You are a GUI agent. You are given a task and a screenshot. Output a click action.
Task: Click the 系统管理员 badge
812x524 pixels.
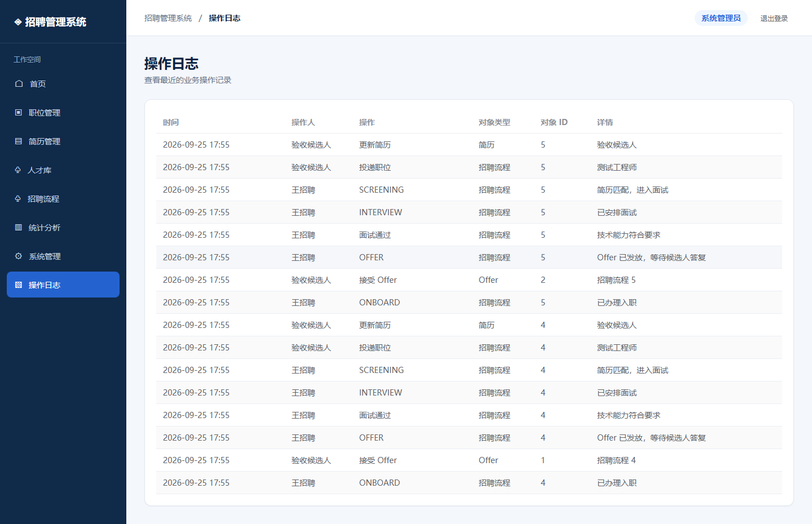coord(721,18)
